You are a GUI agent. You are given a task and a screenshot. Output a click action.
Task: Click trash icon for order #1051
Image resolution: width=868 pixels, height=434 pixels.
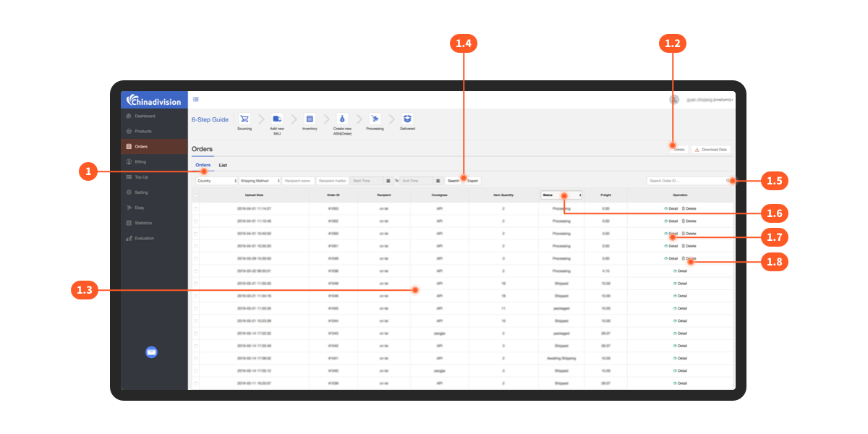coord(683,246)
